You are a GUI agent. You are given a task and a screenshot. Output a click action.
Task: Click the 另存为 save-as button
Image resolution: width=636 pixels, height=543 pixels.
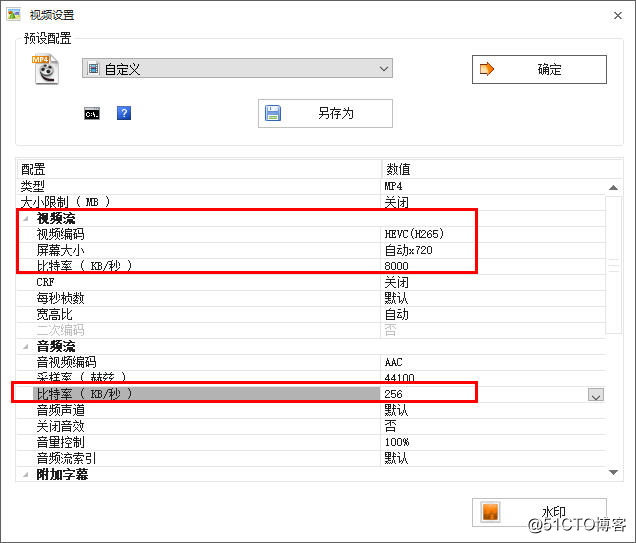[x=325, y=113]
